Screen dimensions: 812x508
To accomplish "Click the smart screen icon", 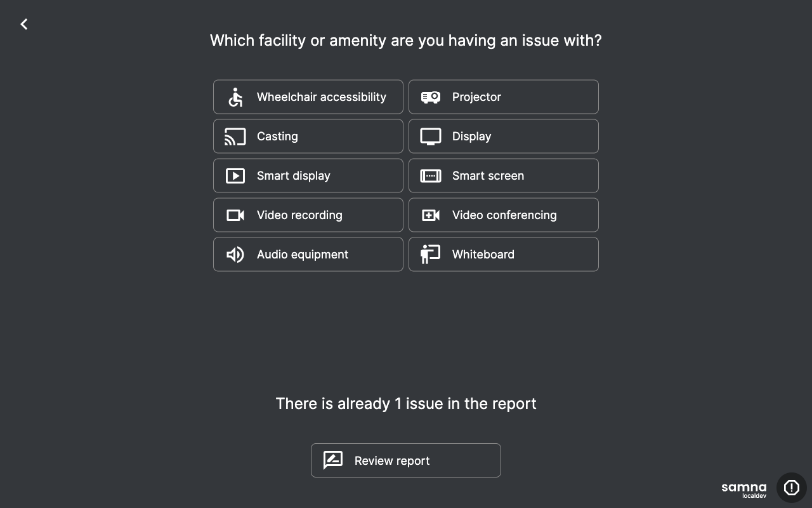I will 431,176.
